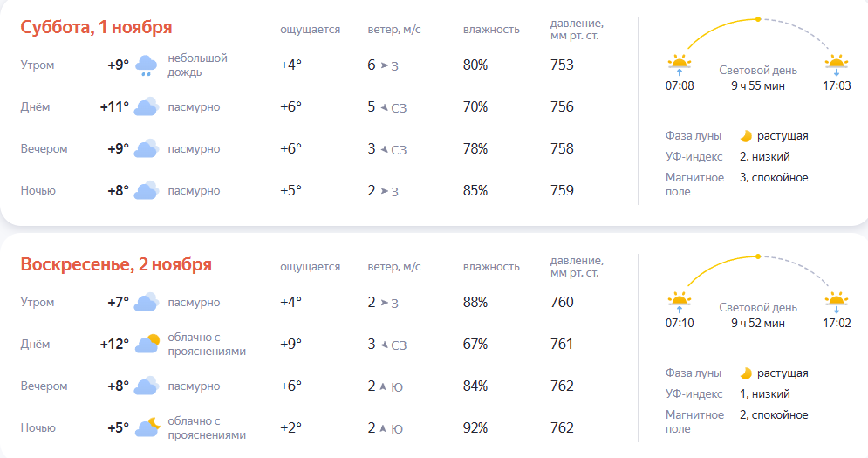
Task: Click the rain cloud icon for Saturday morning
Action: tap(147, 65)
